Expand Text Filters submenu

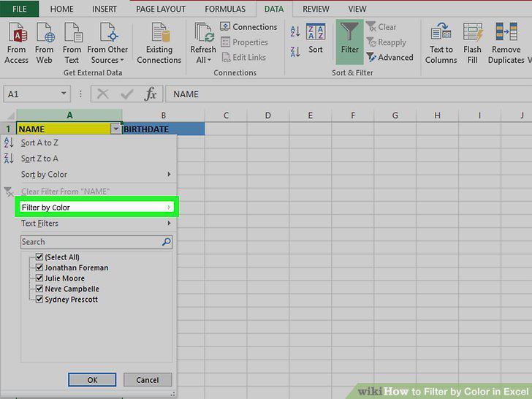[x=90, y=224]
